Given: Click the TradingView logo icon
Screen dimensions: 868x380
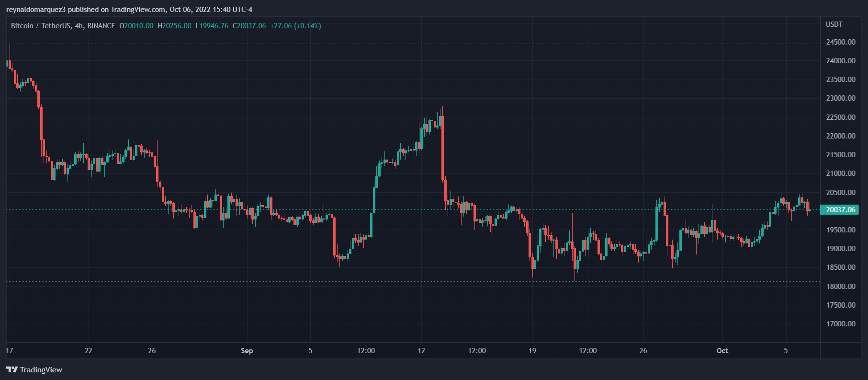Looking at the screenshot, I should tap(12, 369).
